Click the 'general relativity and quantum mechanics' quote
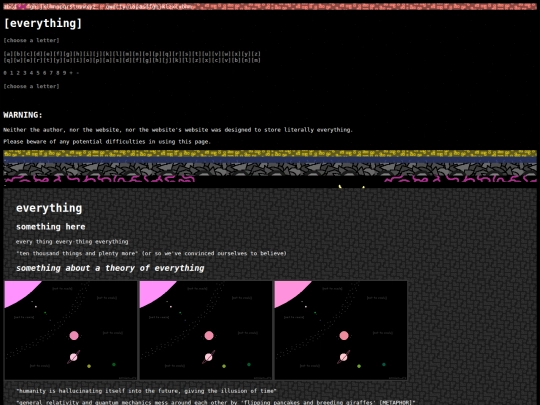Viewport: 540px width, 405px height. click(216, 402)
